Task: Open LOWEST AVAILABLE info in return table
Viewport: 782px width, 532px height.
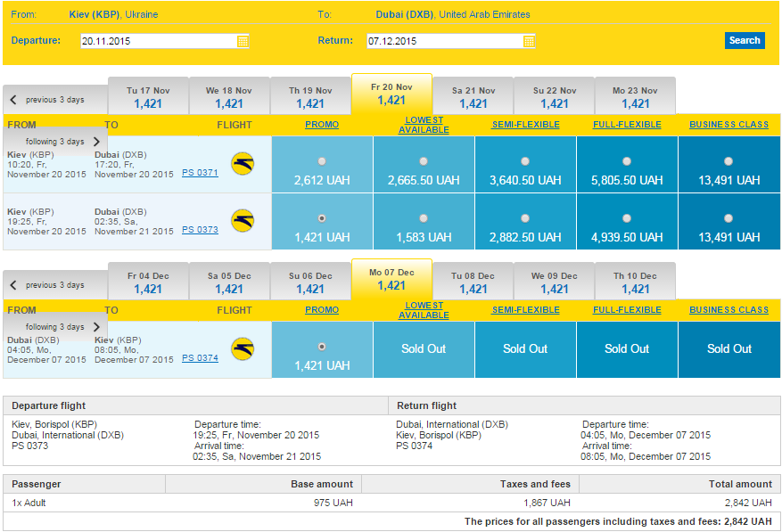Action: 424,310
